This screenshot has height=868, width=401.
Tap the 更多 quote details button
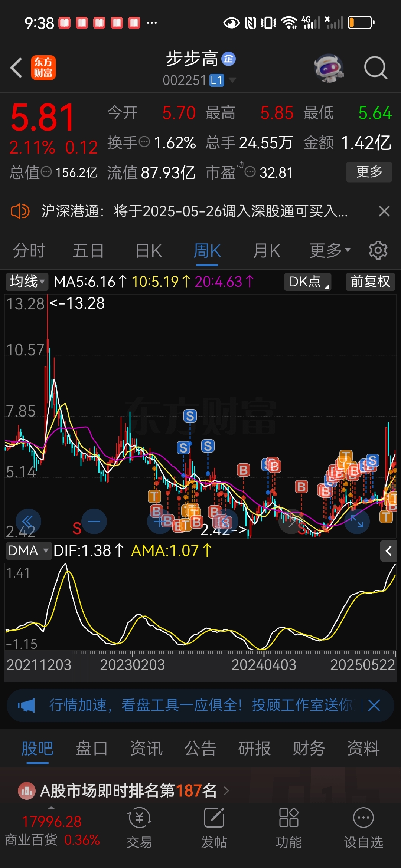[369, 172]
